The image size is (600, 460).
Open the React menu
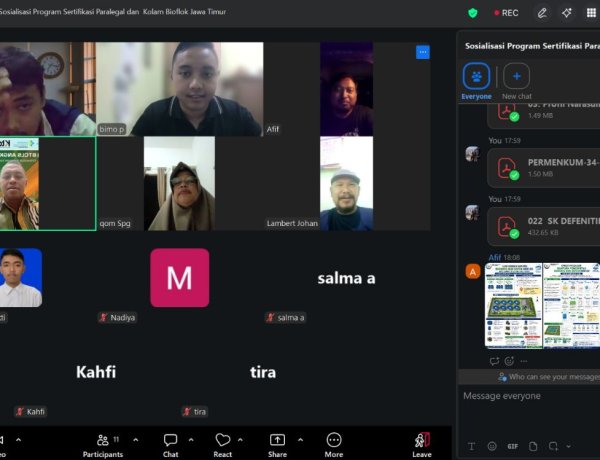pos(223,445)
